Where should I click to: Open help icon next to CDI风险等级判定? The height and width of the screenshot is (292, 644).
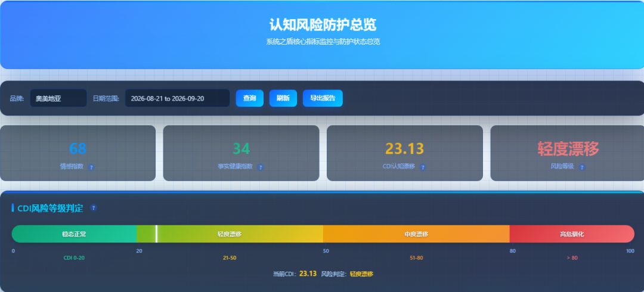coord(94,208)
